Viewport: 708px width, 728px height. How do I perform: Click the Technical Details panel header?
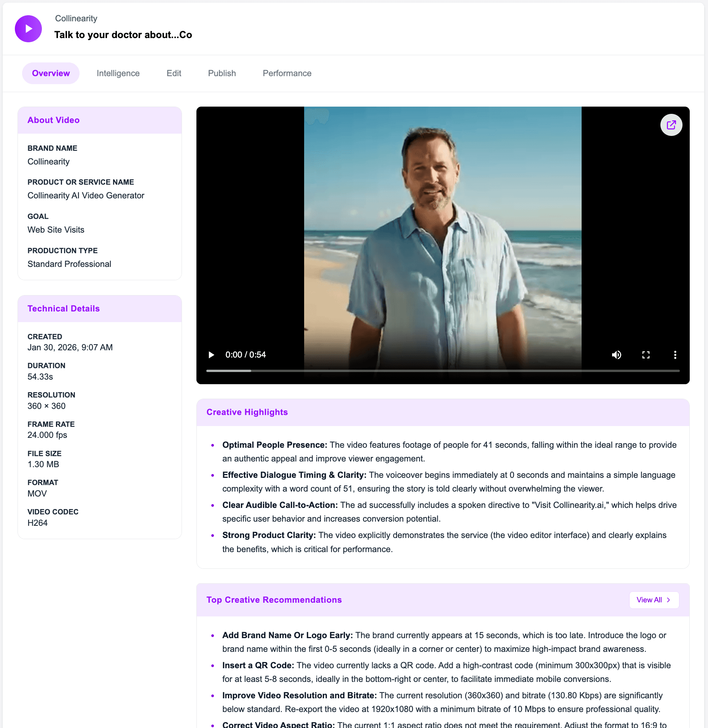pos(100,309)
